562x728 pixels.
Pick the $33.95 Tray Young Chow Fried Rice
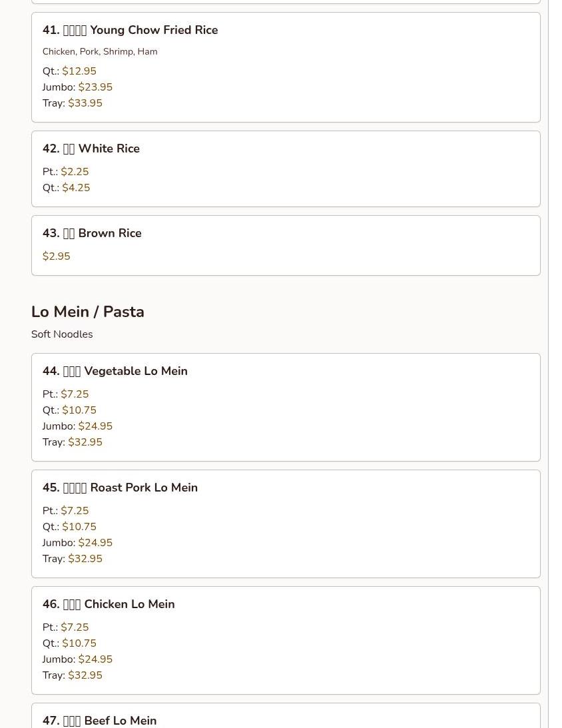pyautogui.click(x=85, y=103)
